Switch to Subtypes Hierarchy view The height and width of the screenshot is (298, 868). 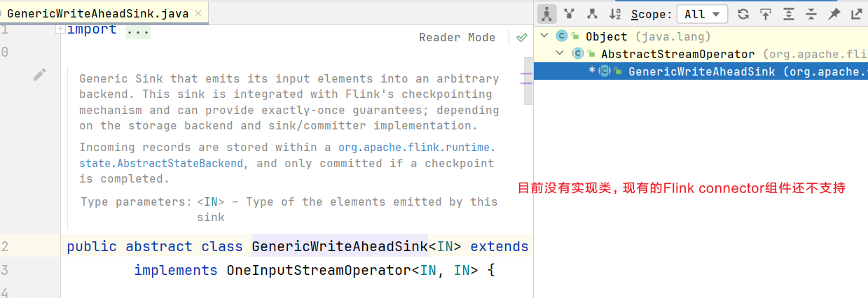pos(592,14)
